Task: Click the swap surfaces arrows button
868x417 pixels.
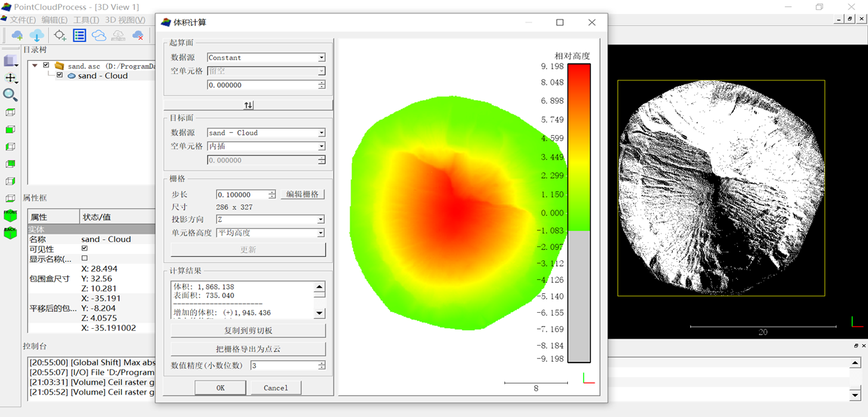Action: (x=248, y=105)
